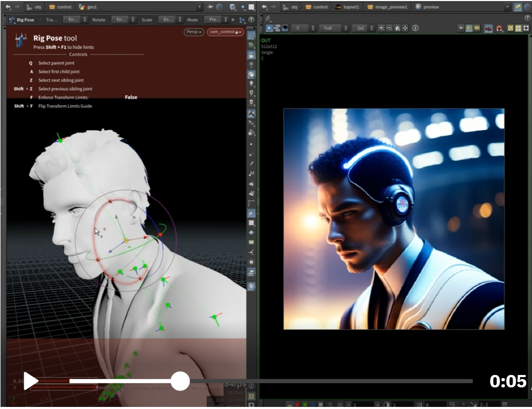Click the rendered portrait image preview

click(x=394, y=219)
